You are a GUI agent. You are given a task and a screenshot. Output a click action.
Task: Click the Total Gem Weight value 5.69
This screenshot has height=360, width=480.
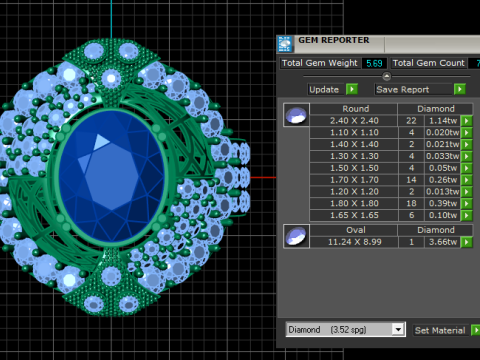coord(374,63)
